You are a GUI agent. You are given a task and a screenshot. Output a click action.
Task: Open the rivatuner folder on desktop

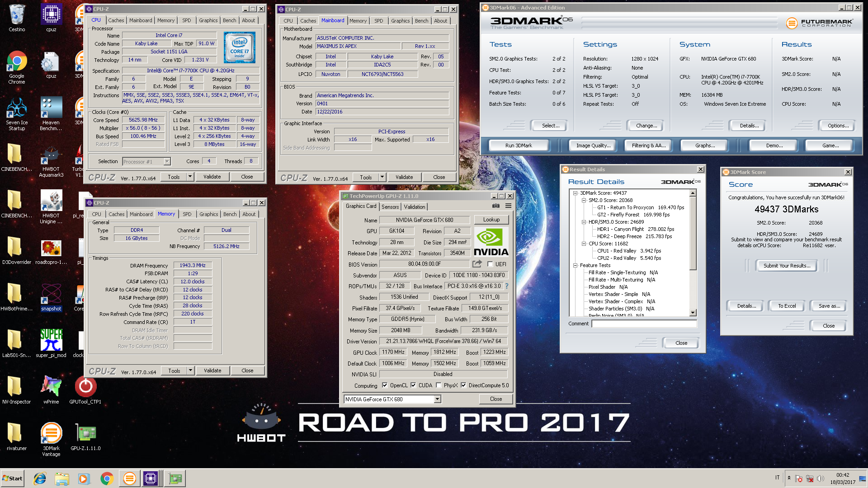[x=17, y=436]
